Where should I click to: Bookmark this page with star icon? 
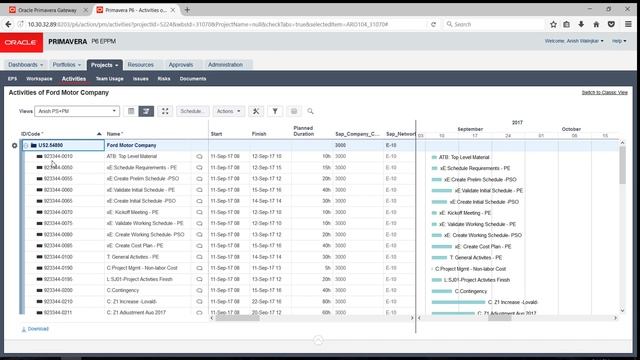click(x=553, y=24)
